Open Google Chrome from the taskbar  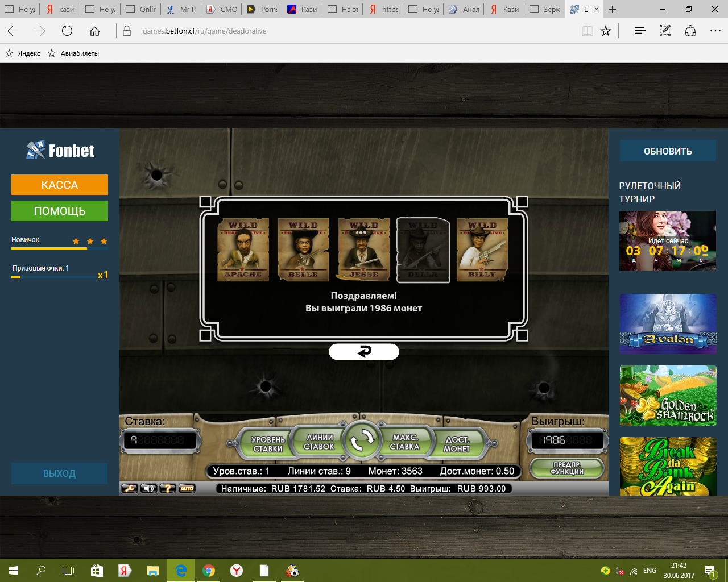coord(209,571)
